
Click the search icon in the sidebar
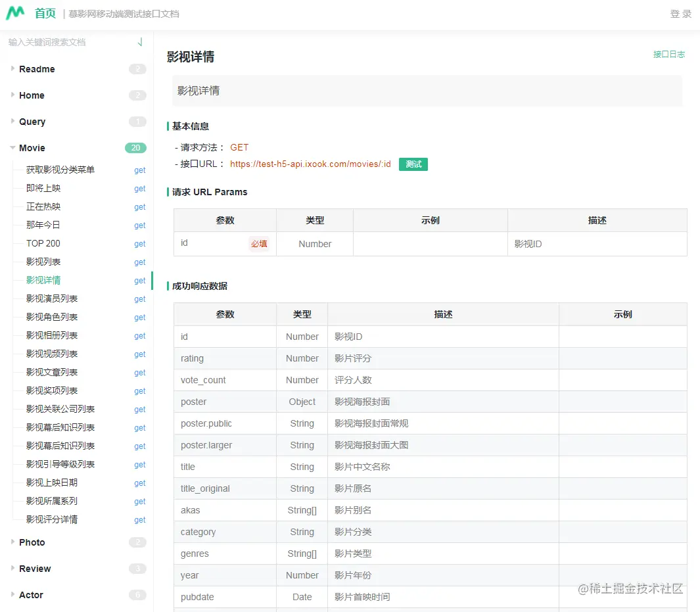pyautogui.click(x=140, y=43)
